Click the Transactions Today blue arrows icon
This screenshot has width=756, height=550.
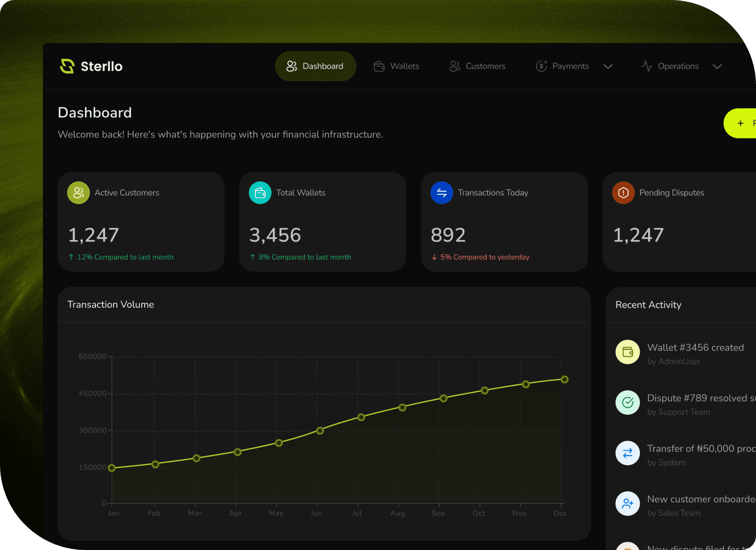pos(441,193)
